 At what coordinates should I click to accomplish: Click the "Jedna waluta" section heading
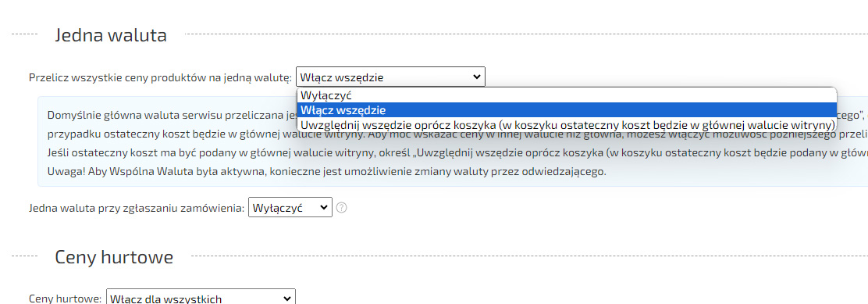(x=111, y=35)
